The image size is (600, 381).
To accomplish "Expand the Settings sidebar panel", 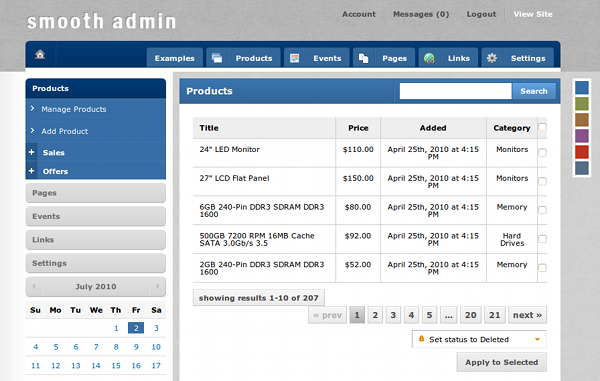I will coord(96,263).
